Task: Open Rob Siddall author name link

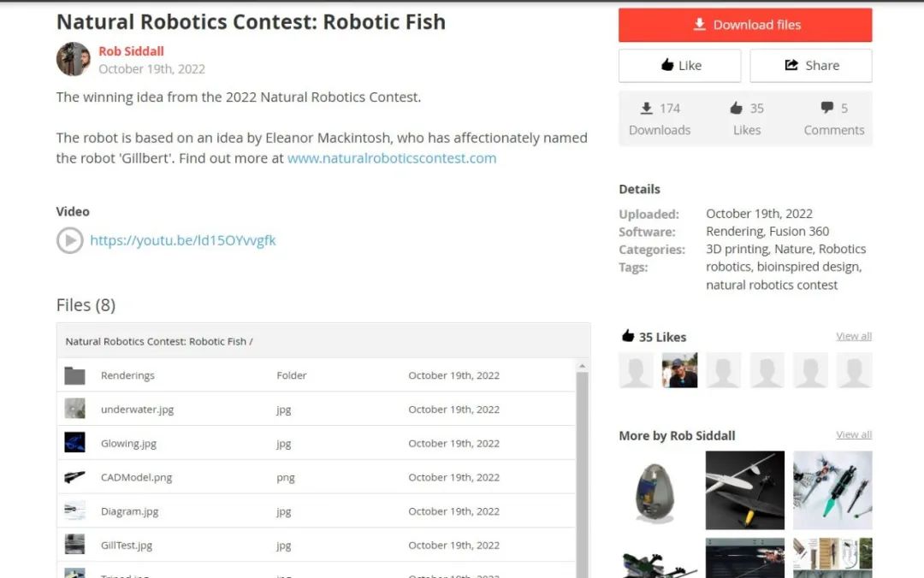Action: coord(131,51)
